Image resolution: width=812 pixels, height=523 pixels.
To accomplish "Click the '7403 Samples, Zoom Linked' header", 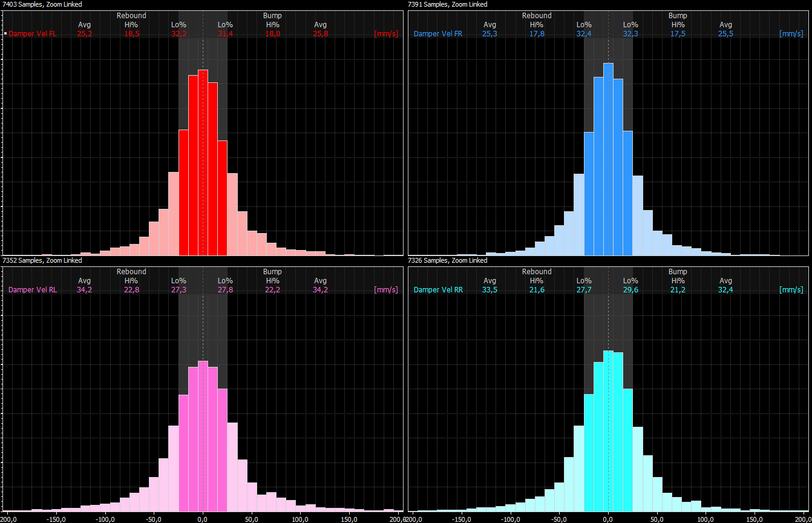I will point(42,4).
